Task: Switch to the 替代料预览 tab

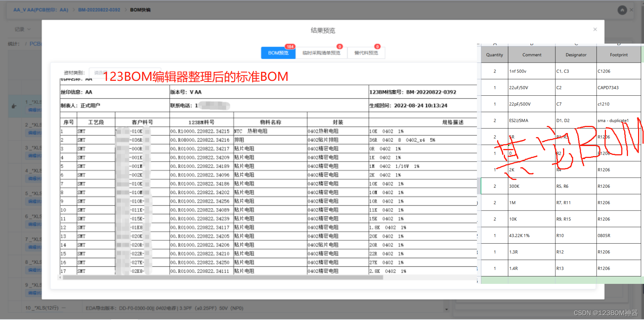Action: 366,53
